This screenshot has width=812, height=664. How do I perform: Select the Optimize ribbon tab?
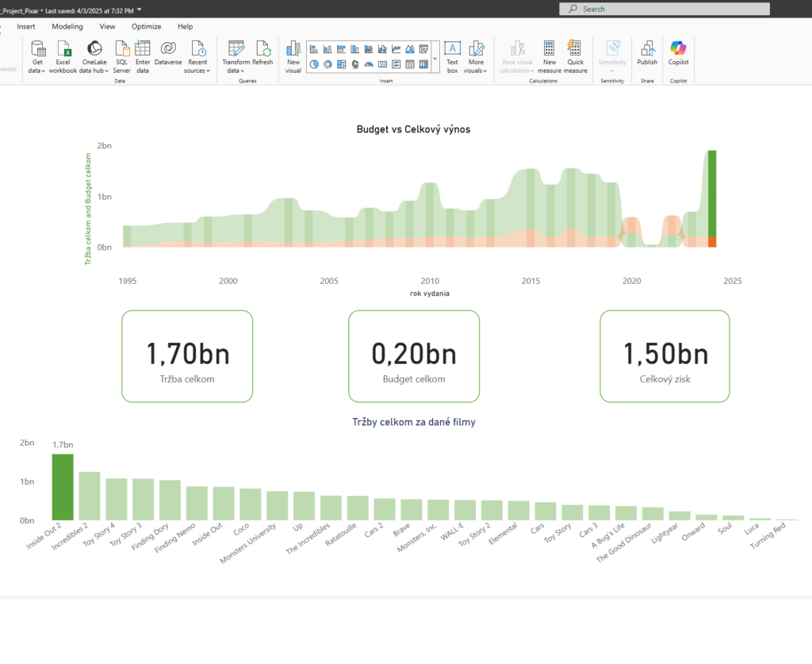(x=146, y=26)
